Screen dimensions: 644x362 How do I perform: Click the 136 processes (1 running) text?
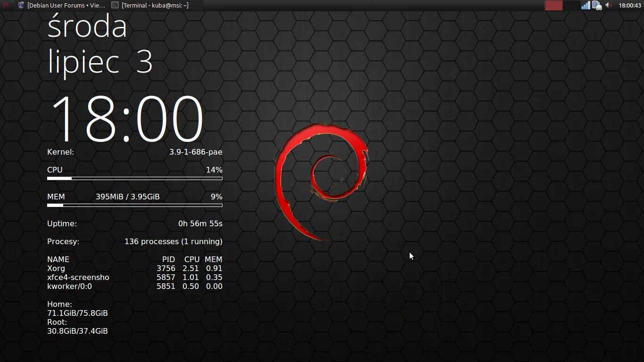coord(173,241)
